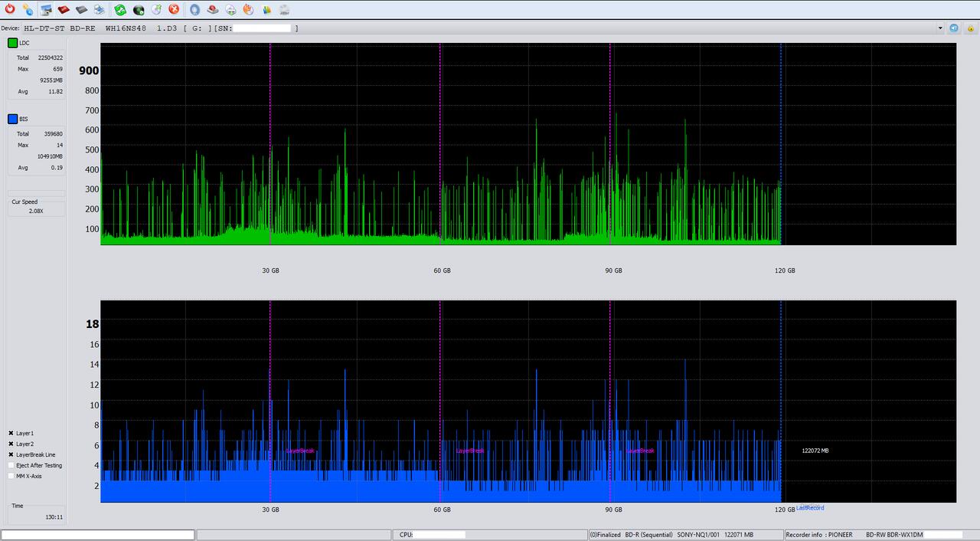Viewport: 980px width, 541px height.
Task: Click the colorful bar chart icon
Action: (x=266, y=9)
